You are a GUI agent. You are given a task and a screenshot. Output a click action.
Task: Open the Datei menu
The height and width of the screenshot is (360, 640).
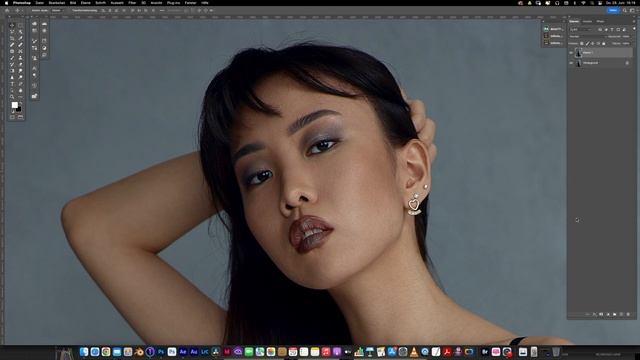tap(40, 3)
